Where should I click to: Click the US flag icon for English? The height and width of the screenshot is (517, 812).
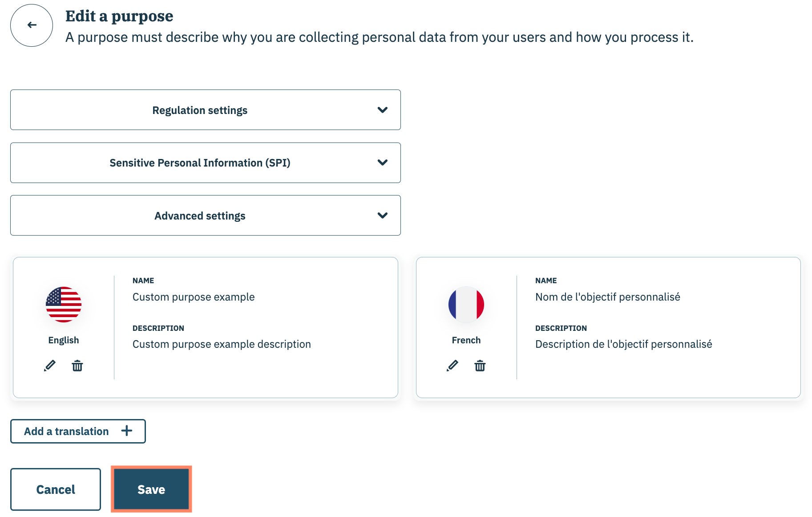[64, 305]
